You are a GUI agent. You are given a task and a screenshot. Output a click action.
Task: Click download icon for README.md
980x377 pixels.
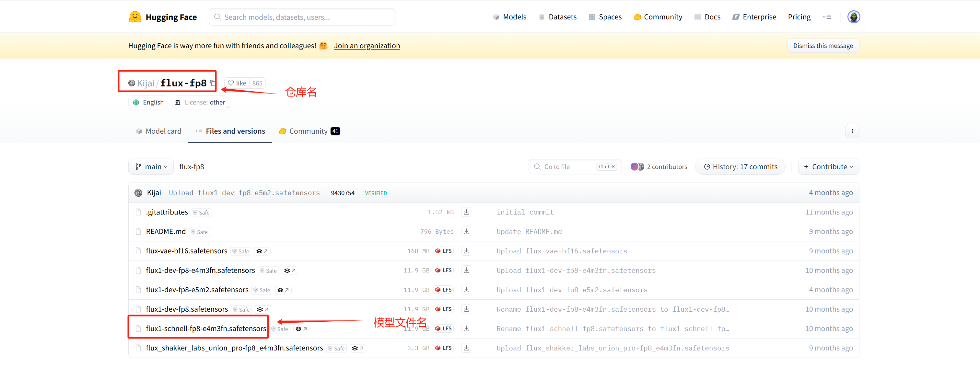pyautogui.click(x=466, y=231)
